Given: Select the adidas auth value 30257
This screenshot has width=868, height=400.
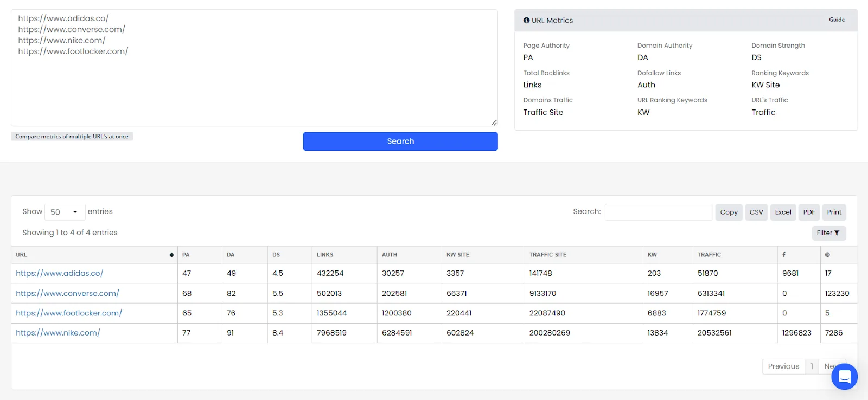Looking at the screenshot, I should (393, 273).
